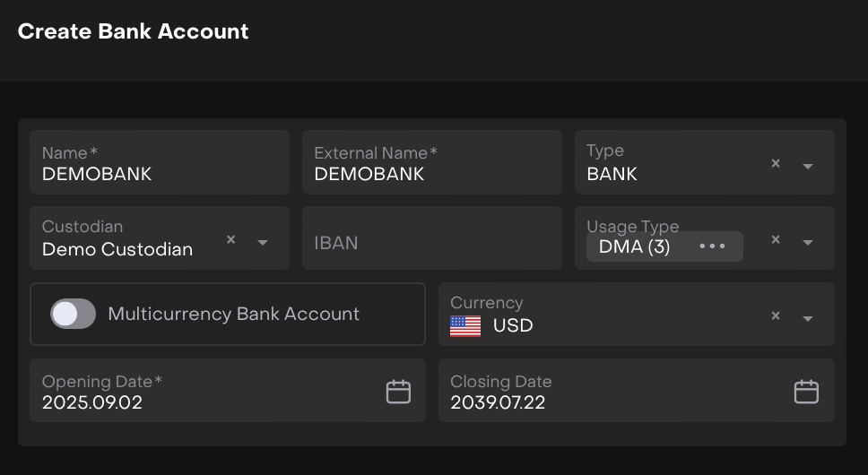Open the Closing Date calendar picker
Viewport: 868px width, 475px height.
click(806, 392)
